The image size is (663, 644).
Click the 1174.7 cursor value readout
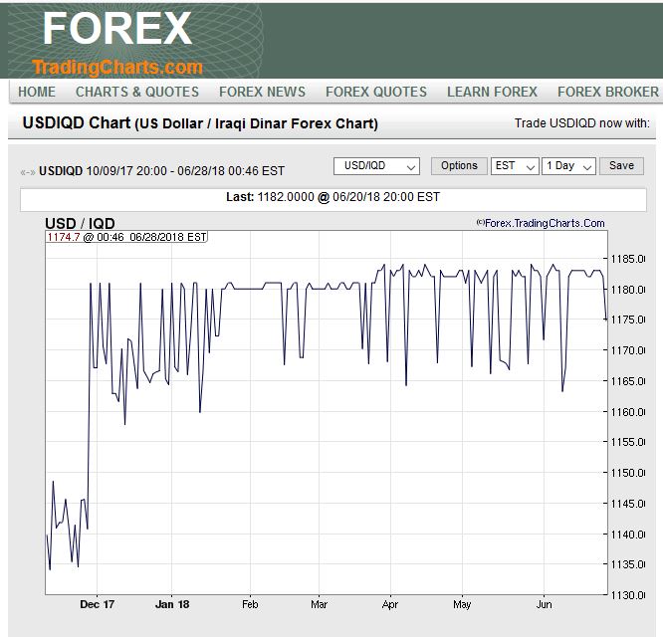point(64,237)
